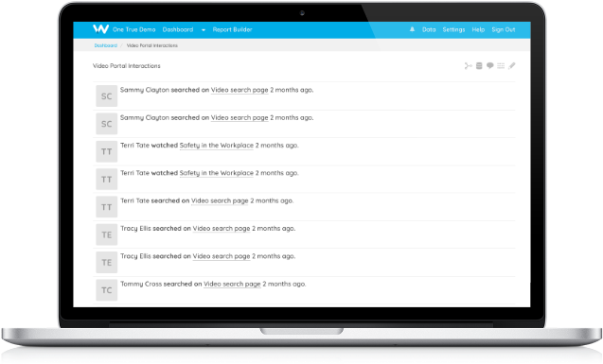Open the Dashboard menu item
Viewport: 603px width, 364px height.
pos(178,29)
